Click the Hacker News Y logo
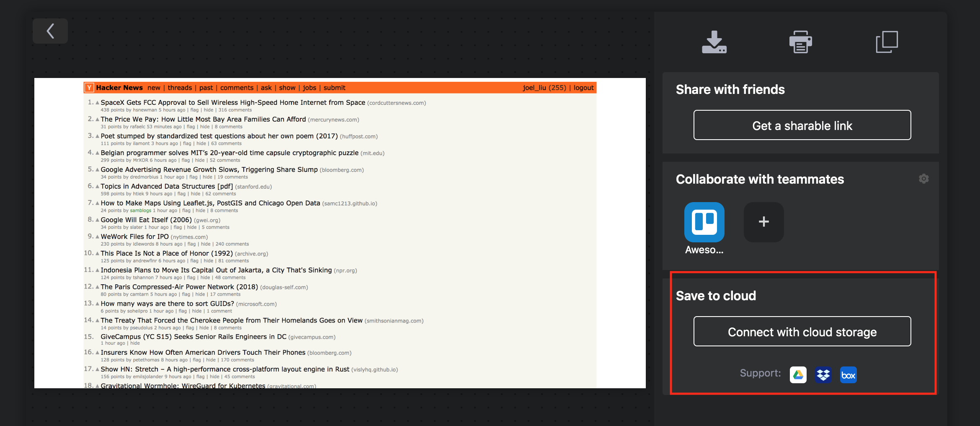Screen dimensions: 980x426 click(89, 87)
